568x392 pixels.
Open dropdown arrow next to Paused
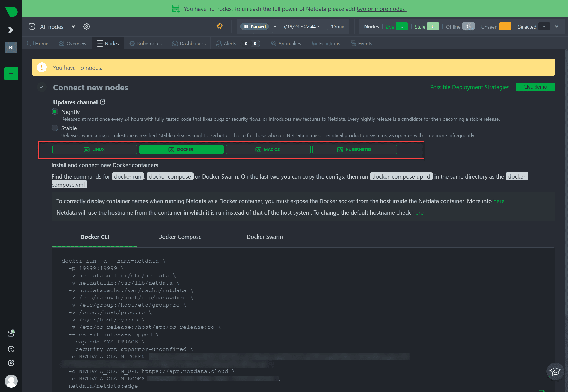275,26
